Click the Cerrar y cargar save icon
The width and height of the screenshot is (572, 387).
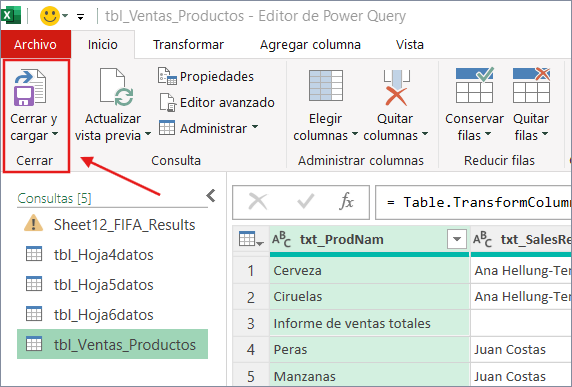coord(30,88)
